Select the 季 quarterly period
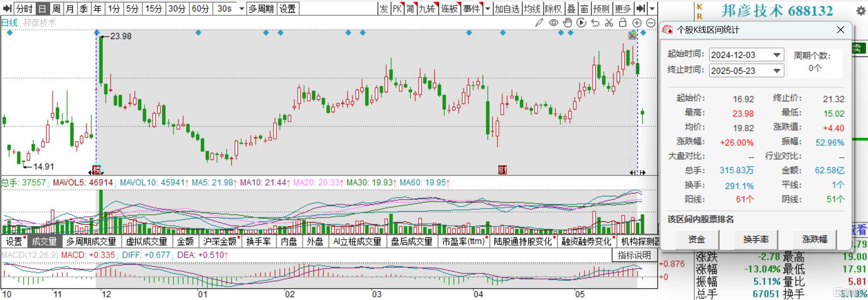 coord(83,9)
